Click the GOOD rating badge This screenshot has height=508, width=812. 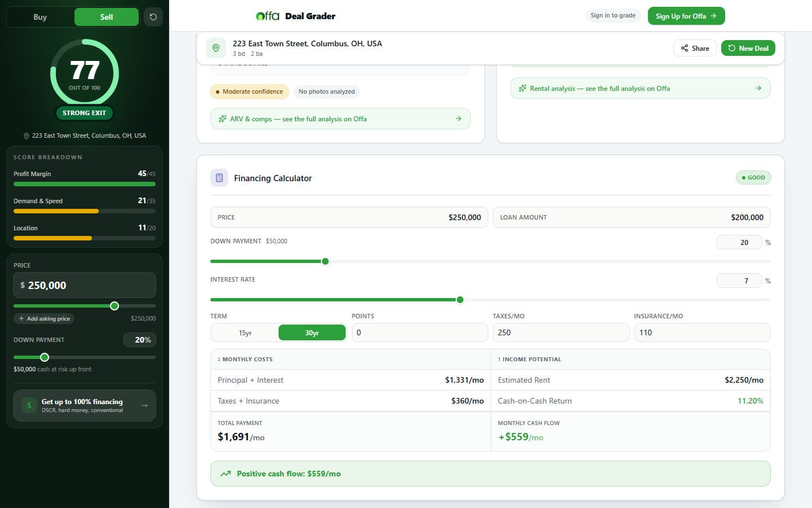pos(753,178)
